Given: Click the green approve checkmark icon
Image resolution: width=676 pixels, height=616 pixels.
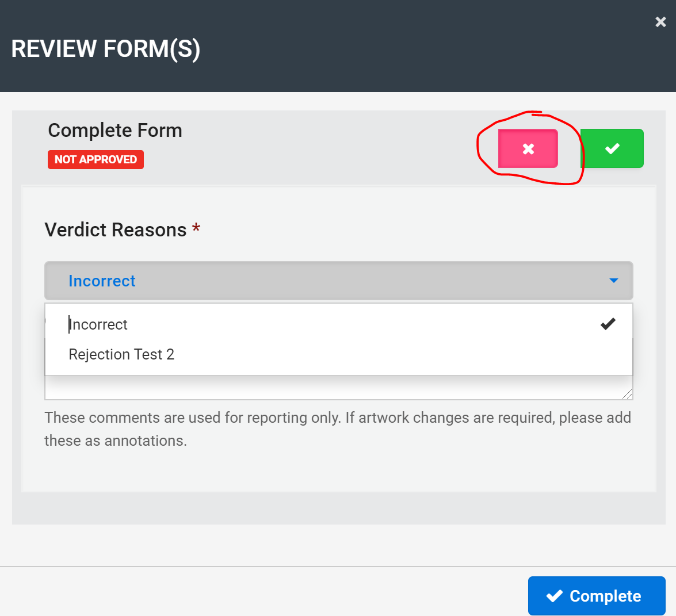Looking at the screenshot, I should 612,148.
